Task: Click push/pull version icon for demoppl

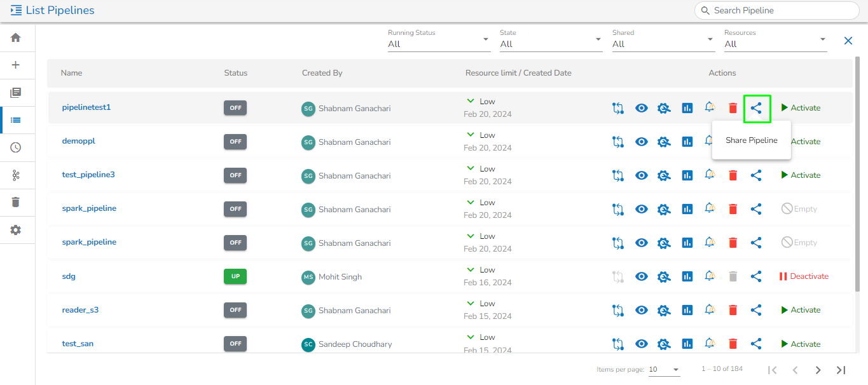Action: tap(617, 142)
